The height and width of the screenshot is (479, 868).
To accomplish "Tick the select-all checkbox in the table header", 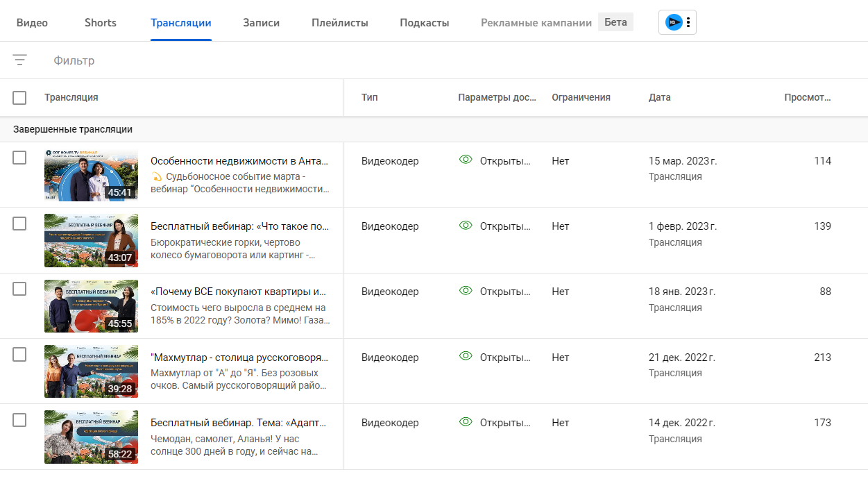I will 19,98.
